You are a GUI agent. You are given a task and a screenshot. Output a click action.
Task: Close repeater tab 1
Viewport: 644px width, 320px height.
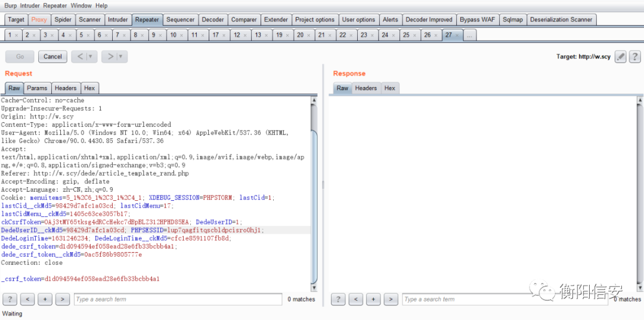(17, 35)
